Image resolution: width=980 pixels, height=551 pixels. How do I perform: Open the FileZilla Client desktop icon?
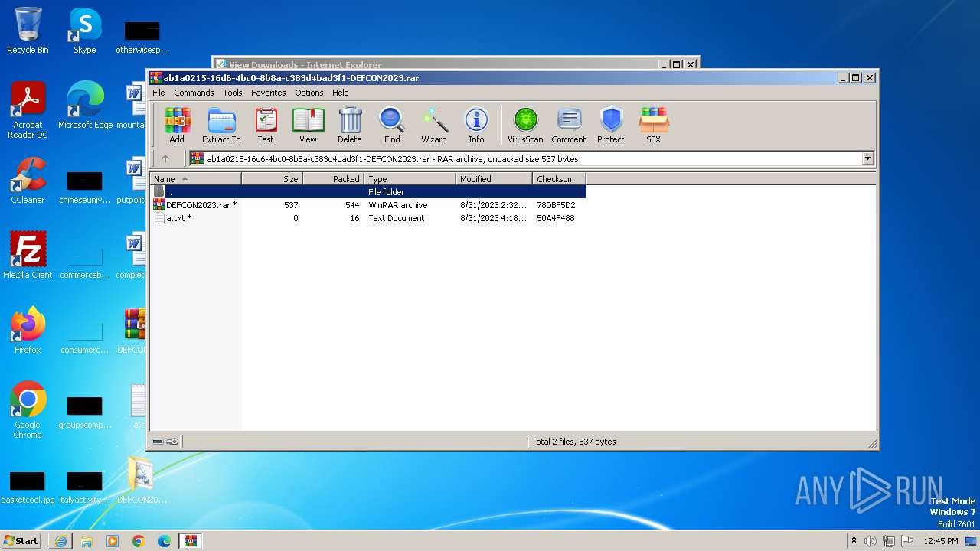tap(28, 256)
